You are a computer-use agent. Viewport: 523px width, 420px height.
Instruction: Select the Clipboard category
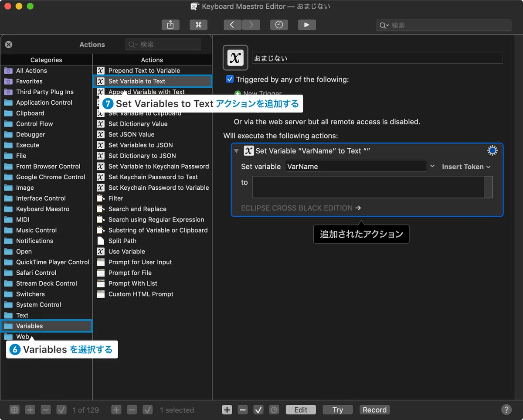click(46, 113)
